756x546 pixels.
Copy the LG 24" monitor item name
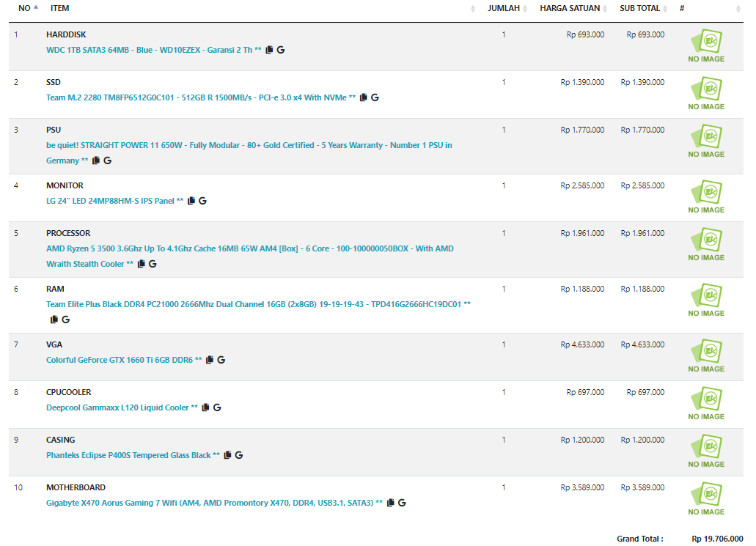click(191, 201)
